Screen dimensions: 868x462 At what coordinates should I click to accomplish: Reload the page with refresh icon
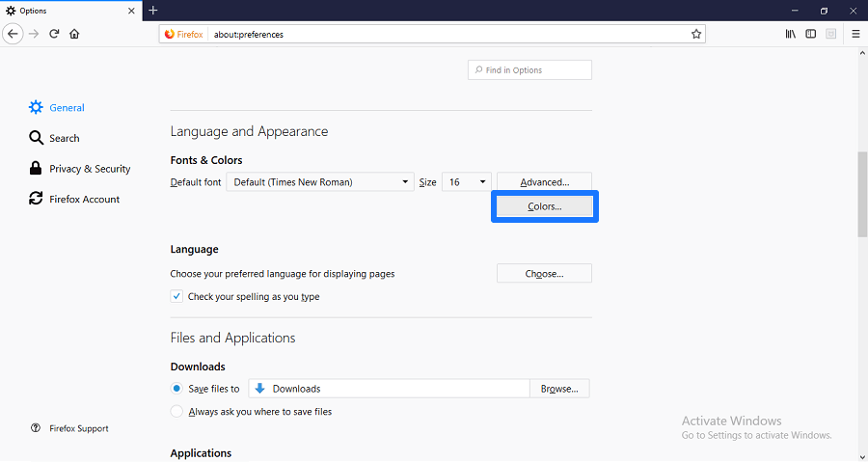(x=54, y=34)
